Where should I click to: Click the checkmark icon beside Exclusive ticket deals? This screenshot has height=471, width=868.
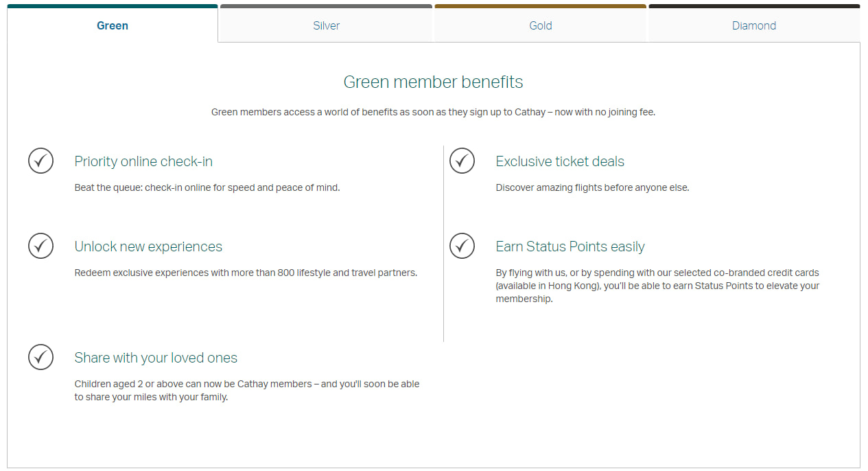[462, 161]
